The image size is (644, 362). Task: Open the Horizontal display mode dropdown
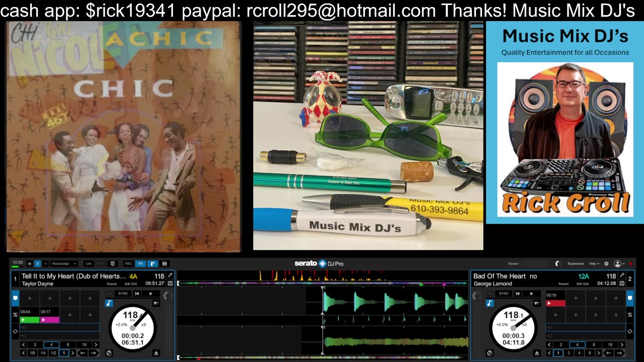tap(64, 263)
